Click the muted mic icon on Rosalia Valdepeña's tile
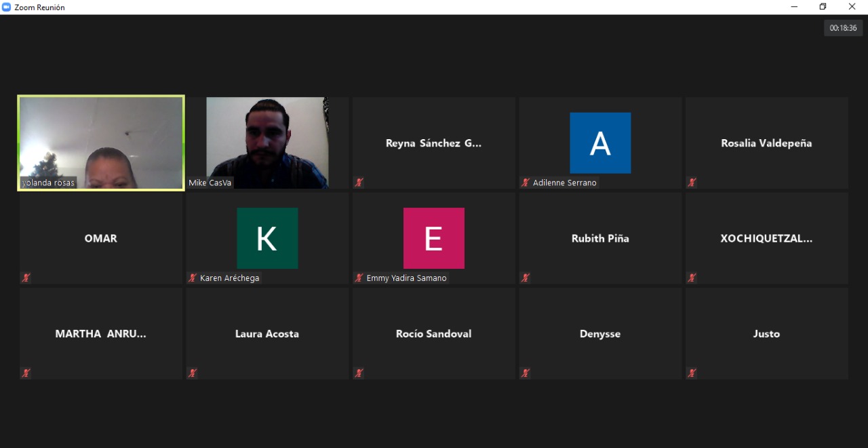This screenshot has width=868, height=448. point(692,183)
